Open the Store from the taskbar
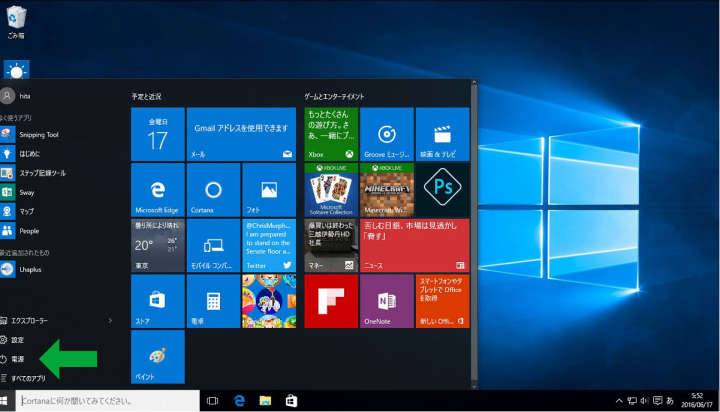 pyautogui.click(x=291, y=401)
